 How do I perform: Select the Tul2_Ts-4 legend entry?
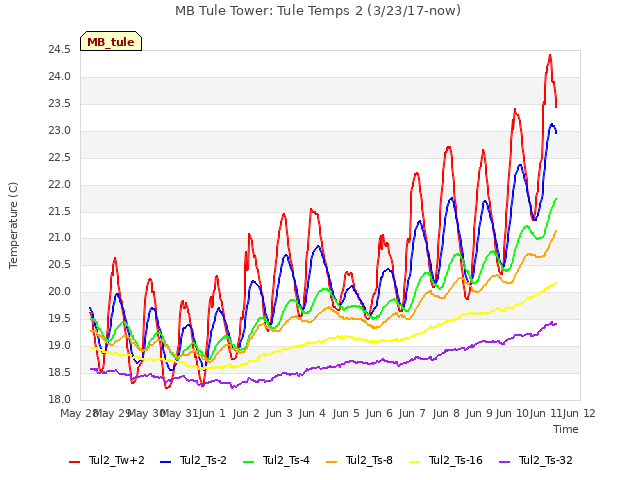tap(276, 460)
